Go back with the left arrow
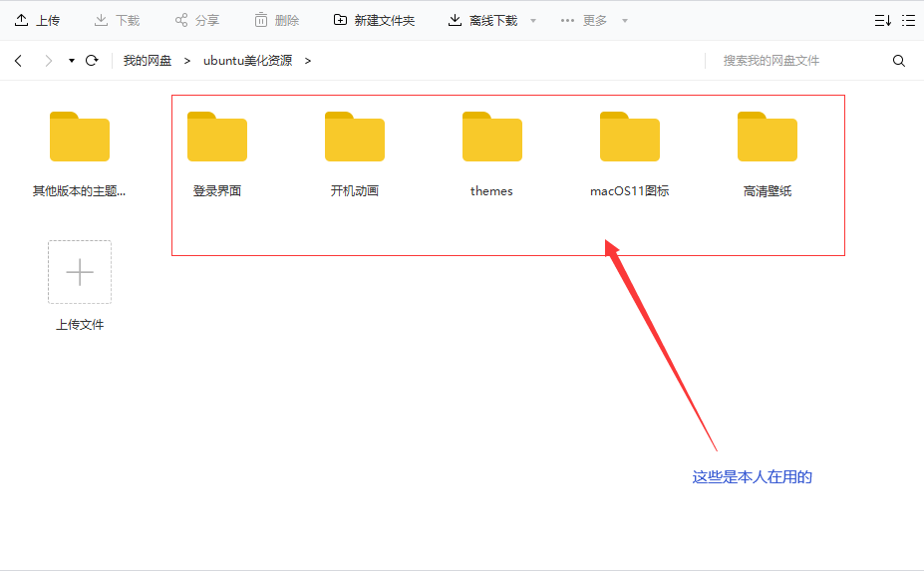 tap(18, 61)
